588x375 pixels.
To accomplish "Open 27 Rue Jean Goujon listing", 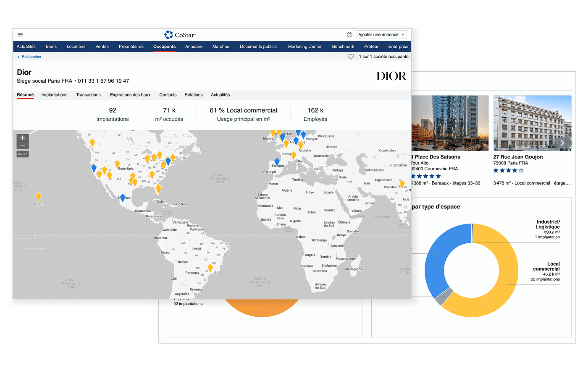I will 518,157.
